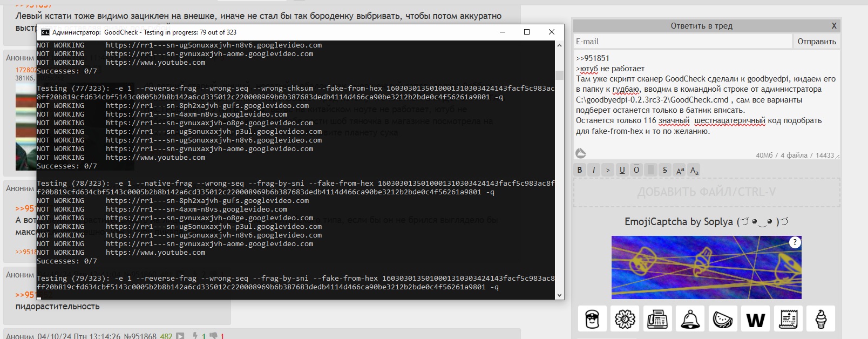Screen dimensions: 868x339
Task: Click the text area resize grip handle
Action: (x=837, y=157)
